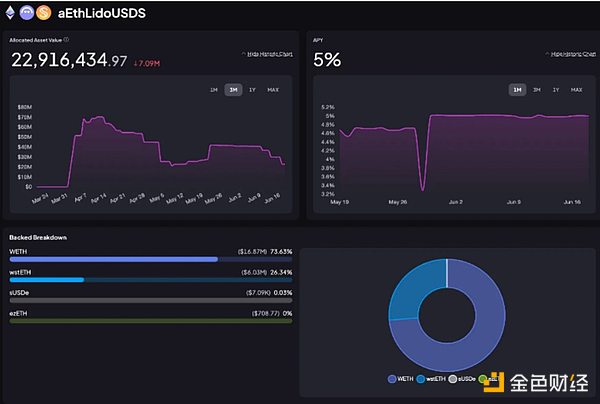Switch APY chart to MAX range
This screenshot has height=404, width=600.
[x=576, y=90]
